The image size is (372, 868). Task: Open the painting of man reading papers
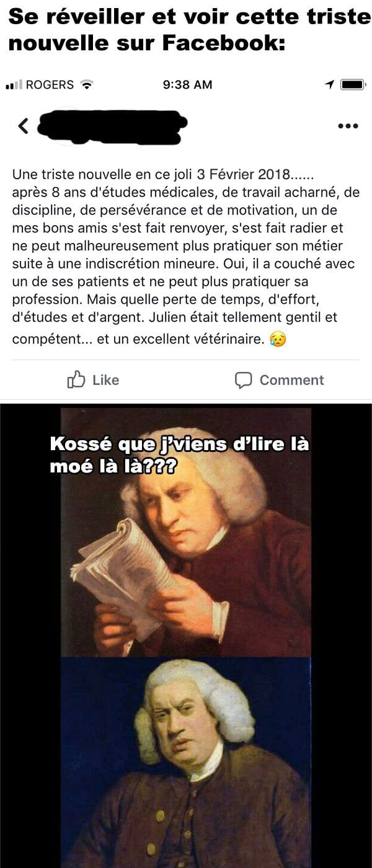(x=186, y=531)
